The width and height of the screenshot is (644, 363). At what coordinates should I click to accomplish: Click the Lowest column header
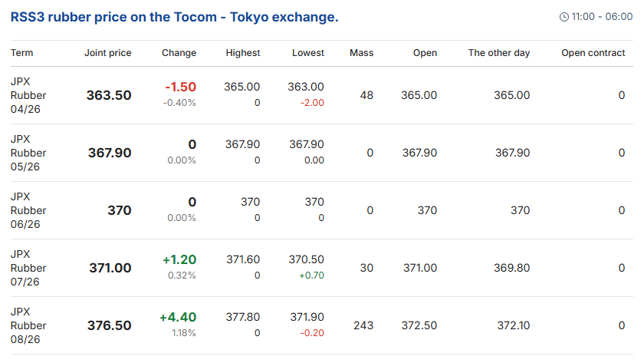pyautogui.click(x=307, y=53)
